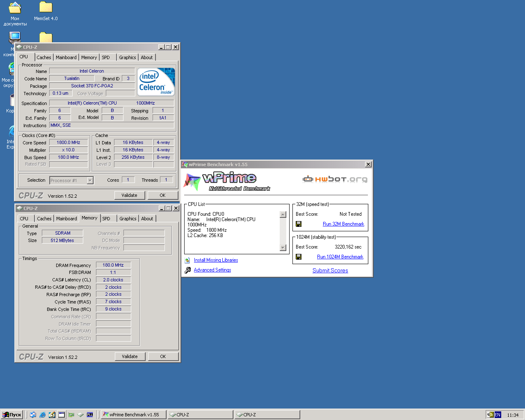The image size is (525, 420).
Task: Click Validate in top CPU-Z window
Action: tap(129, 195)
